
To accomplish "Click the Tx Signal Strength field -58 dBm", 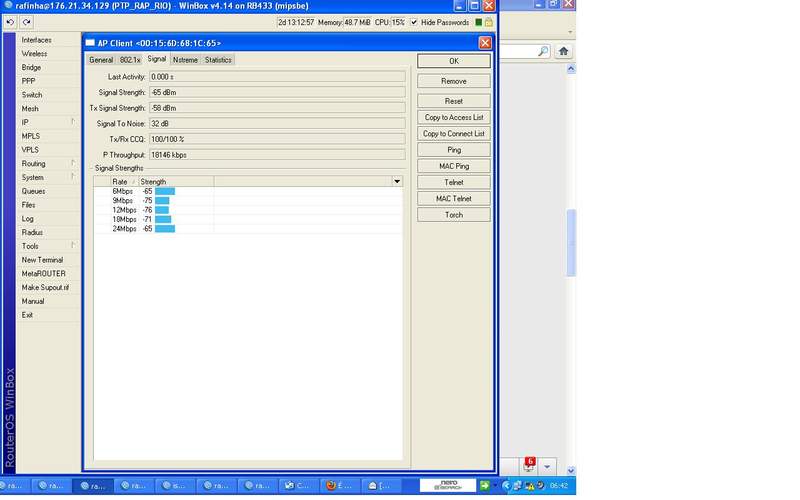I will tap(277, 108).
